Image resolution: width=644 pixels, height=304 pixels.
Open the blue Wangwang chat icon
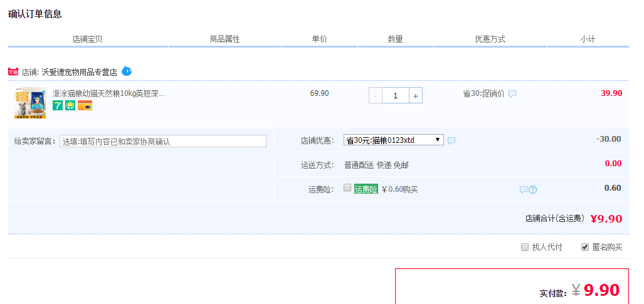[127, 71]
